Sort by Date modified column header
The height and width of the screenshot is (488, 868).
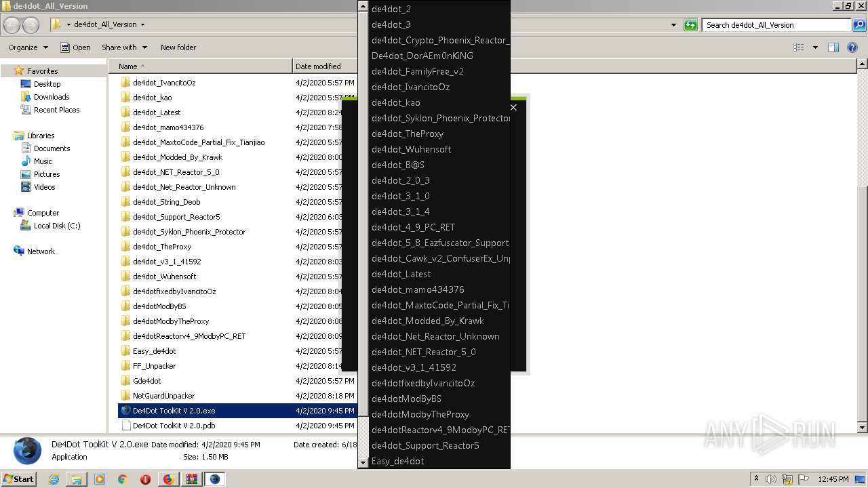coord(325,66)
